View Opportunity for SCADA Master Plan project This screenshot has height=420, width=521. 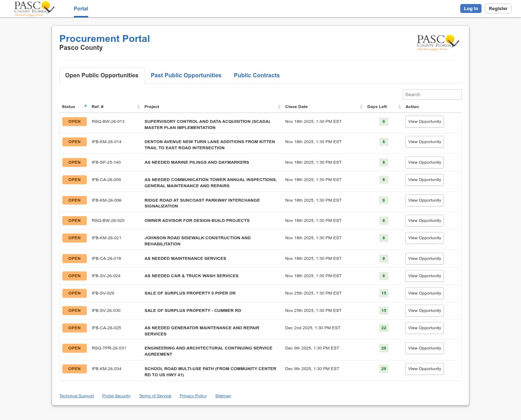tap(424, 122)
